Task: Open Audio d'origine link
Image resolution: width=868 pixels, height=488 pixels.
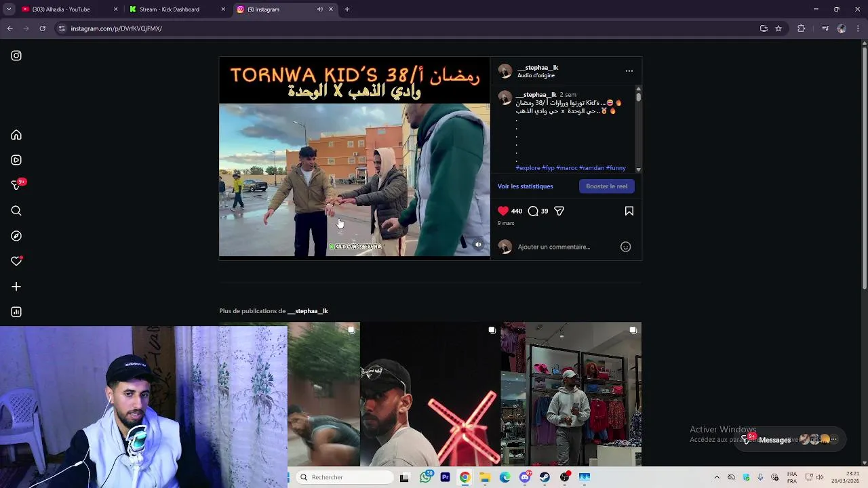Action: click(x=536, y=75)
